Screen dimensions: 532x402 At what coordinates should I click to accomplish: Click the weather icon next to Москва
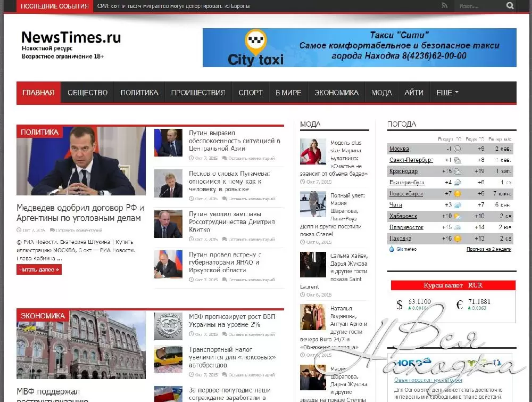[x=457, y=149]
